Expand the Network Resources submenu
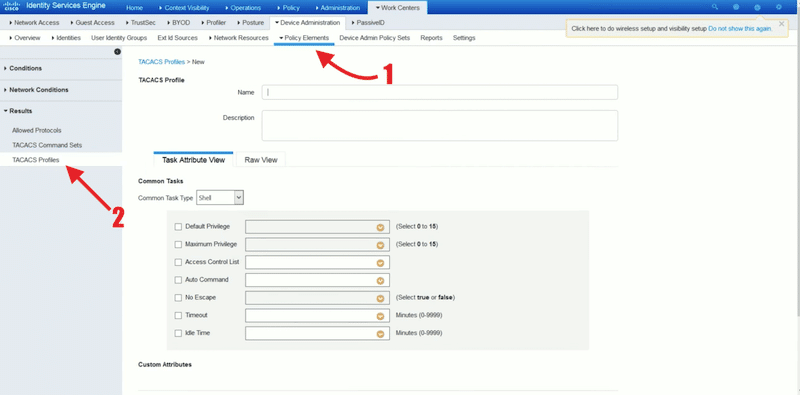This screenshot has height=395, width=800. pos(238,38)
